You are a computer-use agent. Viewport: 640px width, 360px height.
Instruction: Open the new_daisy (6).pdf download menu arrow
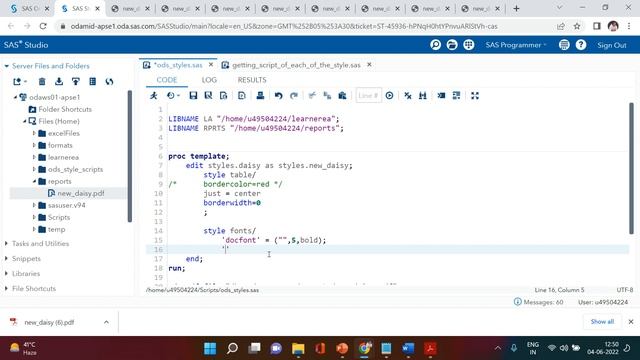click(106, 322)
